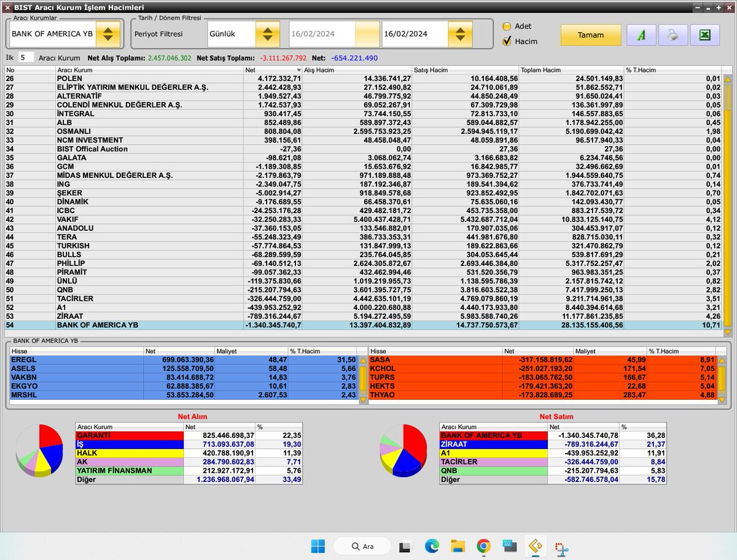Open the Periyot Filtresi Günlük dropdown
This screenshot has height=560, width=737.
tap(267, 34)
